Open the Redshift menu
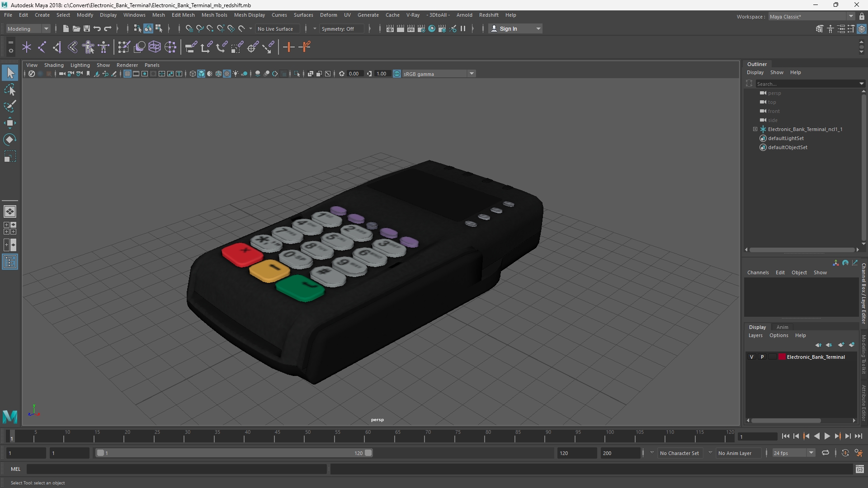868x488 pixels. [489, 15]
